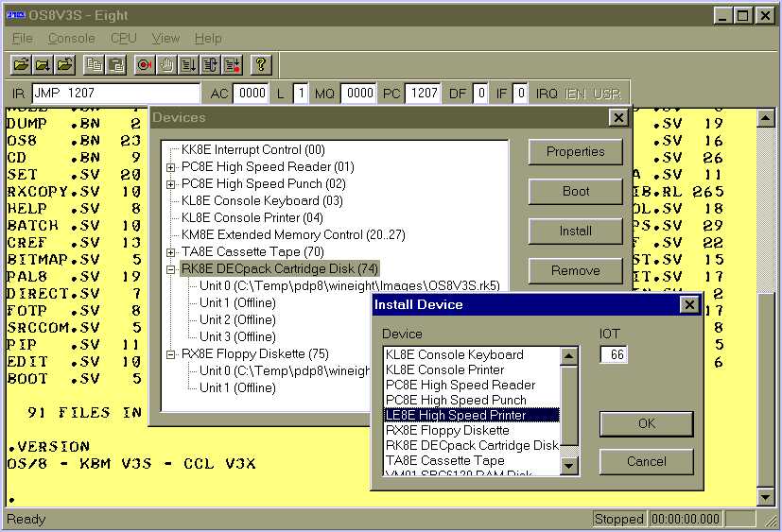Screen dimensions: 782x532
Task: Open the CPU menu
Action: 123,39
